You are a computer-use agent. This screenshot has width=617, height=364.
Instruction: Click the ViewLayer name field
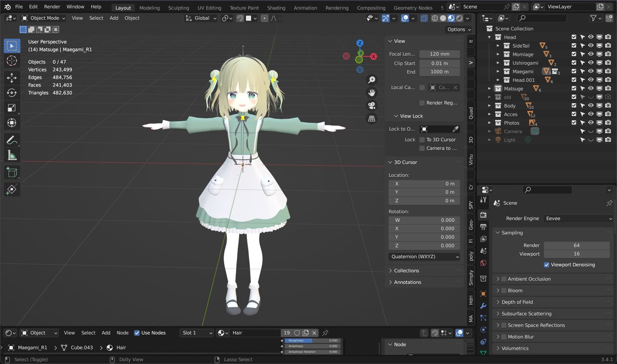[570, 7]
